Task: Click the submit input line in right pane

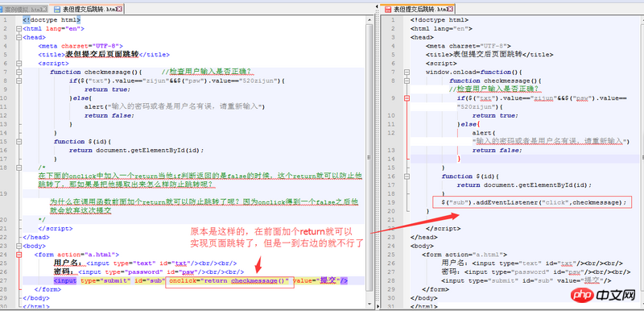Action: (x=526, y=280)
